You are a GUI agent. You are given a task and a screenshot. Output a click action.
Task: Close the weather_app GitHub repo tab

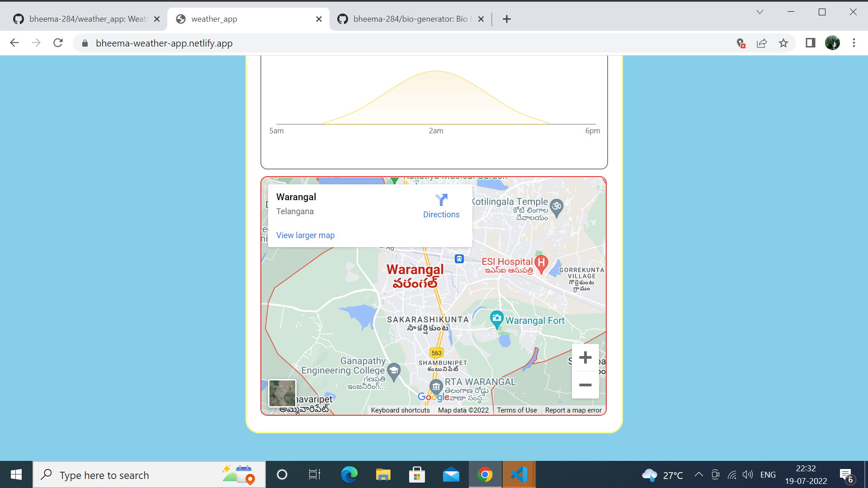(157, 19)
